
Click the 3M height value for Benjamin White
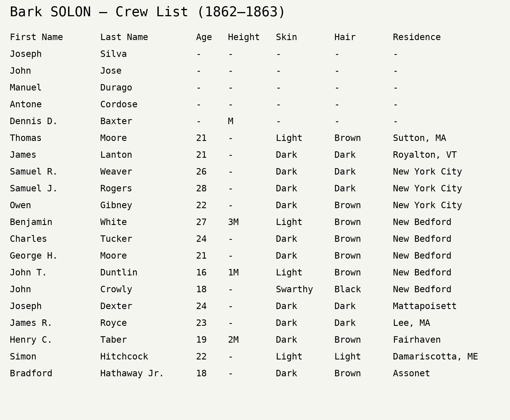[x=233, y=222]
